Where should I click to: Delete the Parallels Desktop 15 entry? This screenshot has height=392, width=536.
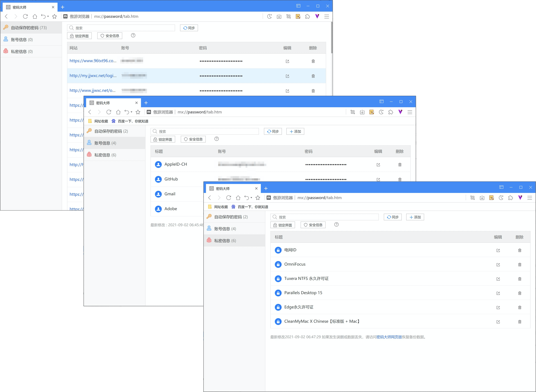tap(520, 293)
